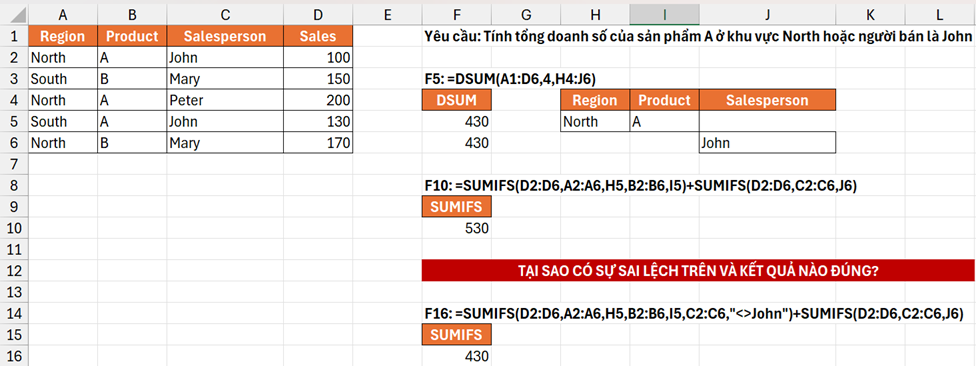Select cell containing Peter
This screenshot has height=366, width=976.
225,100
